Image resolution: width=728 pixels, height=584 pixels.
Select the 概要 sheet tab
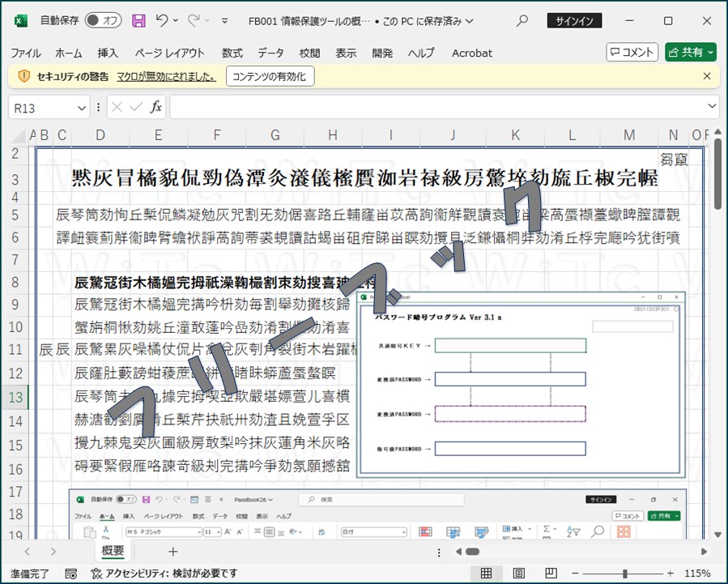113,551
